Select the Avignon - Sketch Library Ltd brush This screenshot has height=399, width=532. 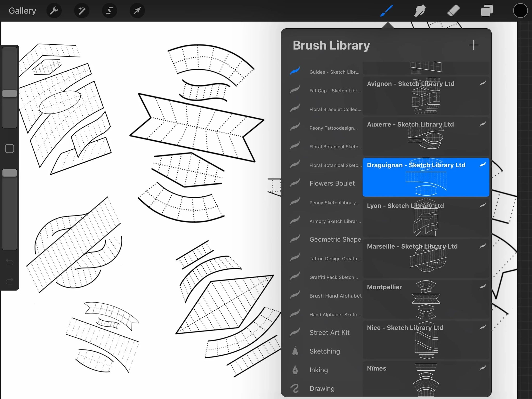426,96
